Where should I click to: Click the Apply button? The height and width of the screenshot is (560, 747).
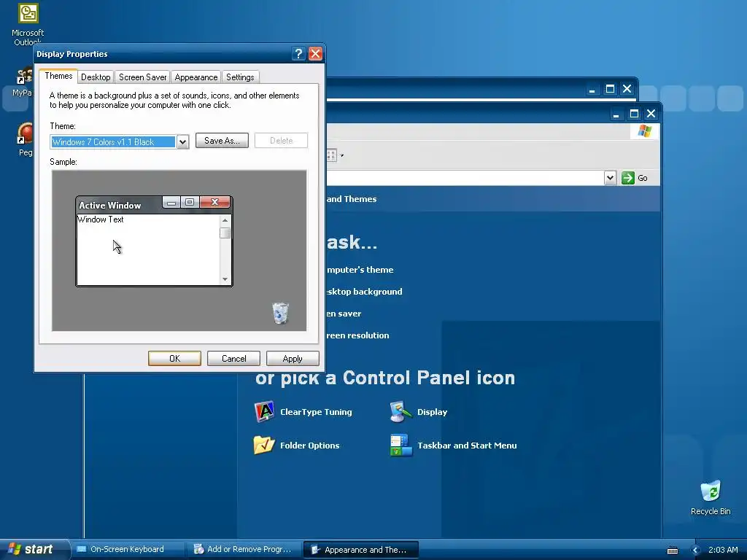[293, 359]
